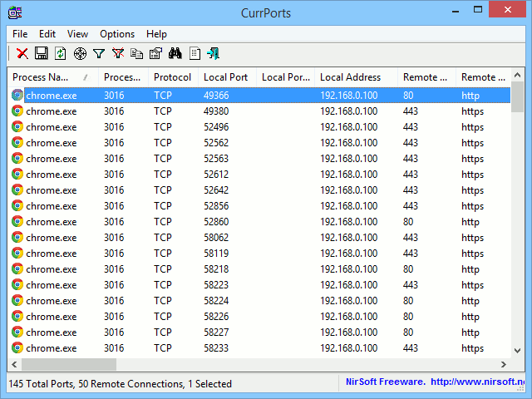The width and height of the screenshot is (532, 399).
Task: Click the CurrPorts application icon in the title bar
Action: point(15,13)
